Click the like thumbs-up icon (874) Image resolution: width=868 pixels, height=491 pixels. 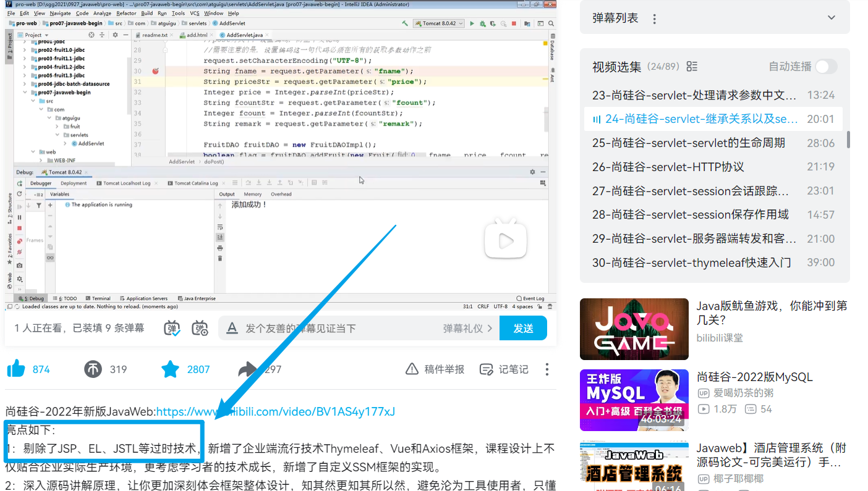(16, 369)
